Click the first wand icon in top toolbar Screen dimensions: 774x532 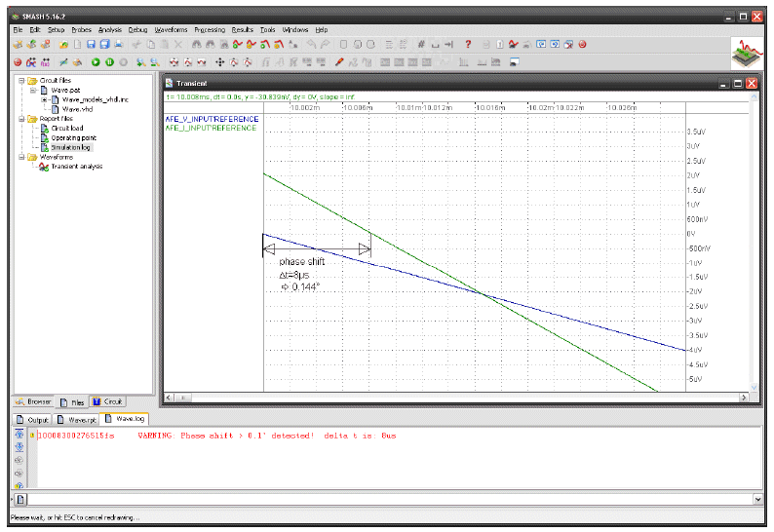pos(18,45)
